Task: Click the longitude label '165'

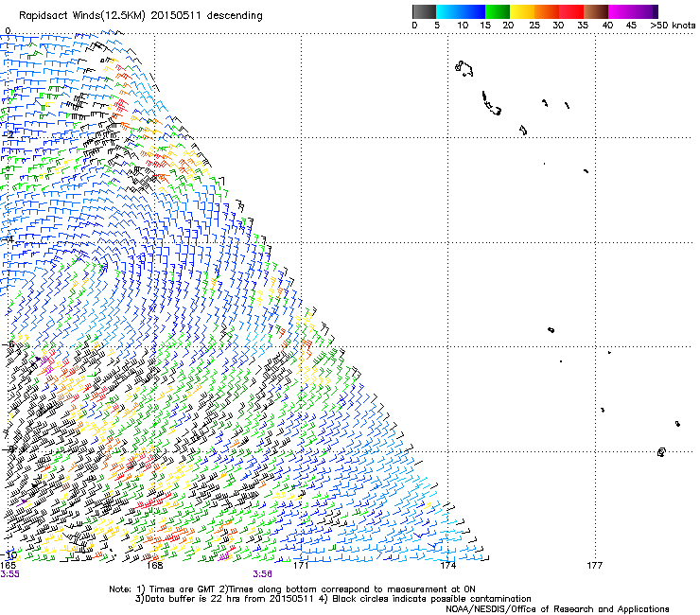Action: coord(8,566)
